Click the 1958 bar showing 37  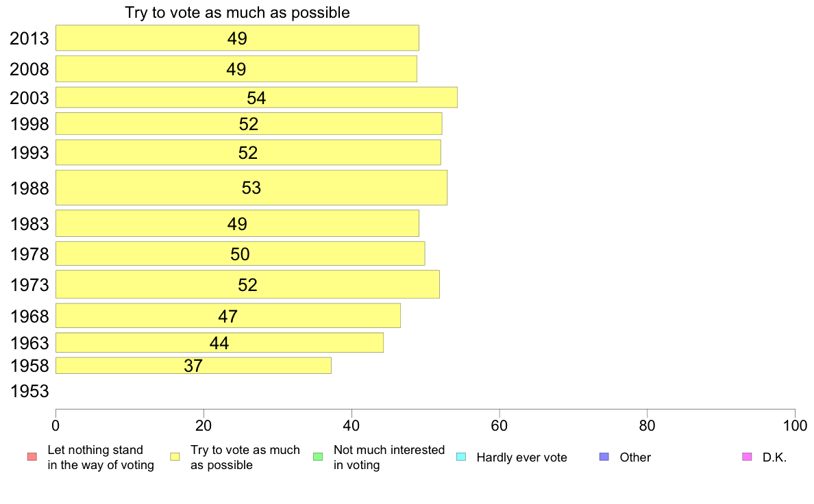coord(193,366)
